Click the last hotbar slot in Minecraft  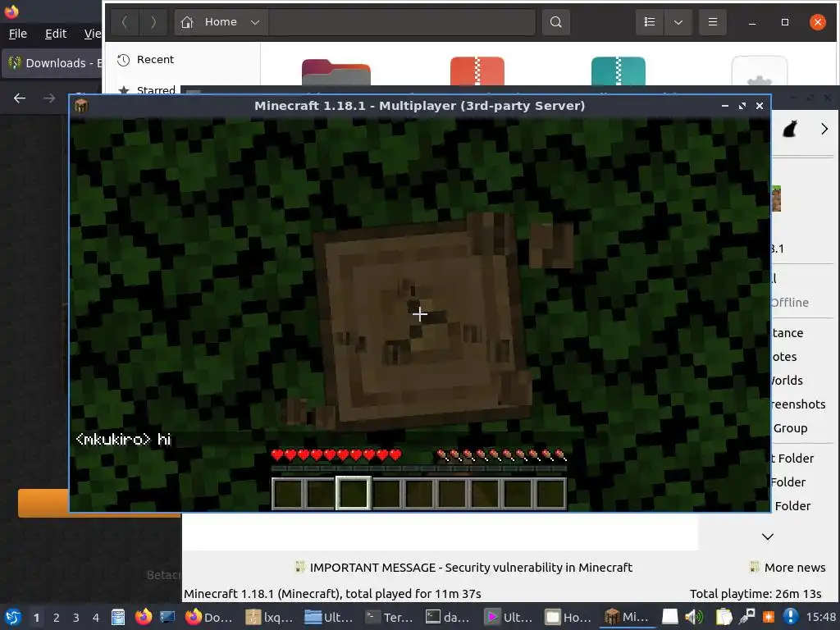(550, 493)
